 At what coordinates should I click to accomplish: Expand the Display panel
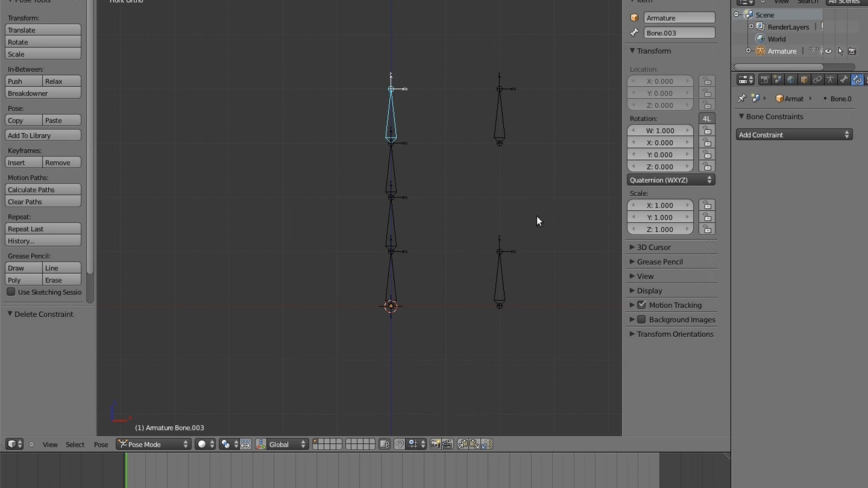[632, 291]
